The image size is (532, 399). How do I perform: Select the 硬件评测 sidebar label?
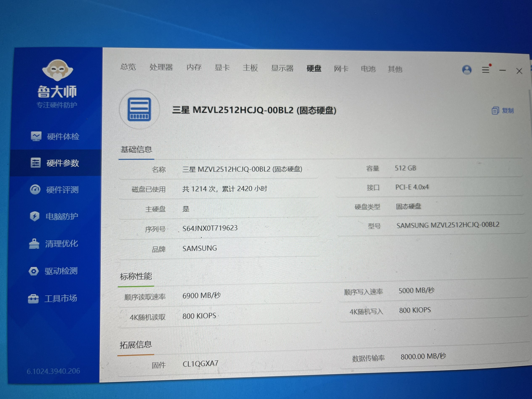pos(62,190)
